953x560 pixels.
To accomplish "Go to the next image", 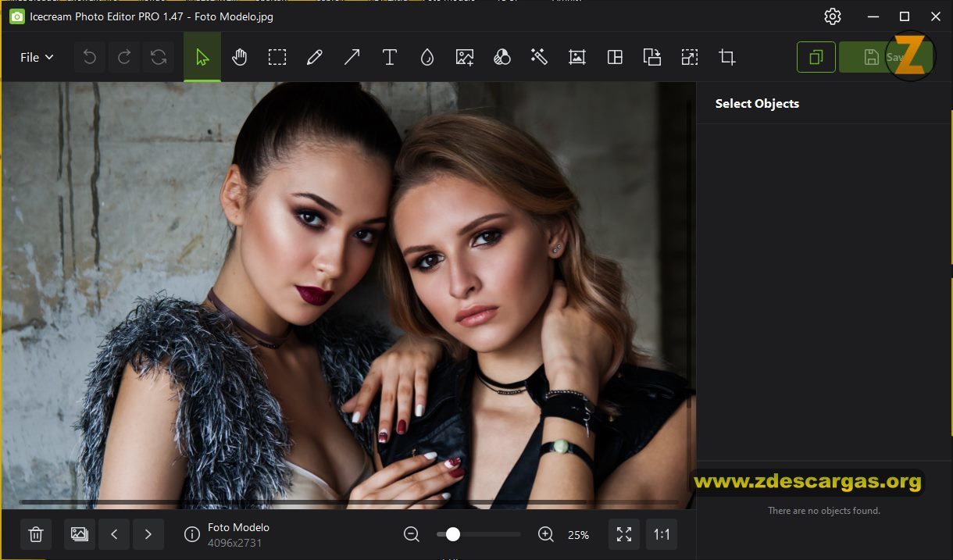I will click(x=148, y=534).
